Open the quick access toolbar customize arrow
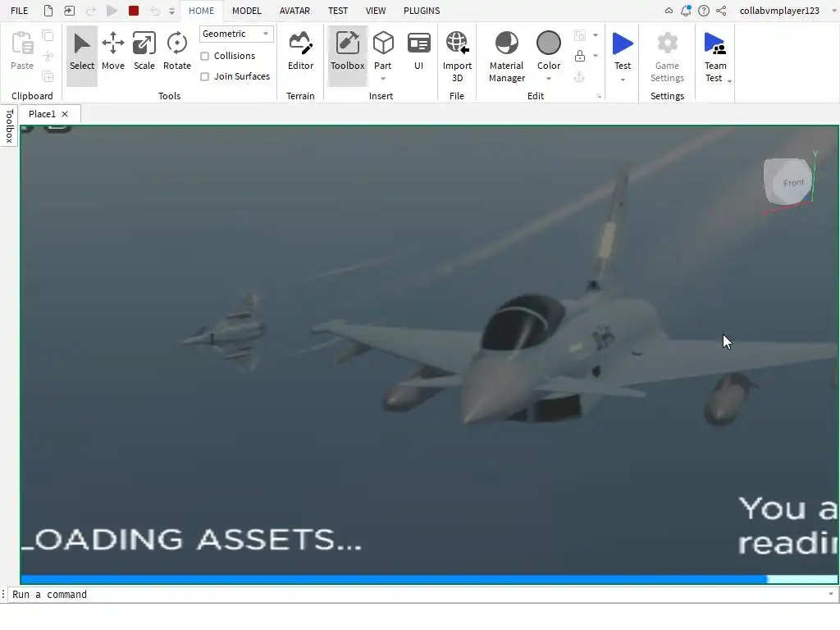The width and height of the screenshot is (840, 630). tap(172, 11)
